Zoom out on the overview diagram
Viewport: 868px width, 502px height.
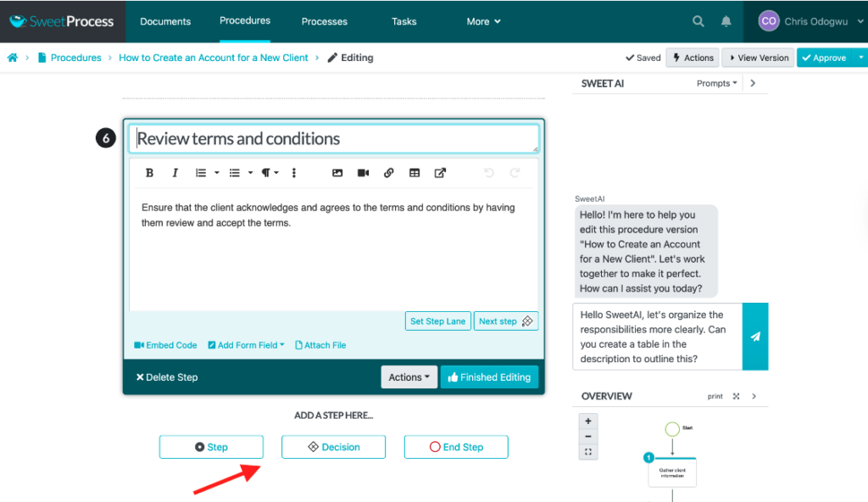[x=588, y=437]
